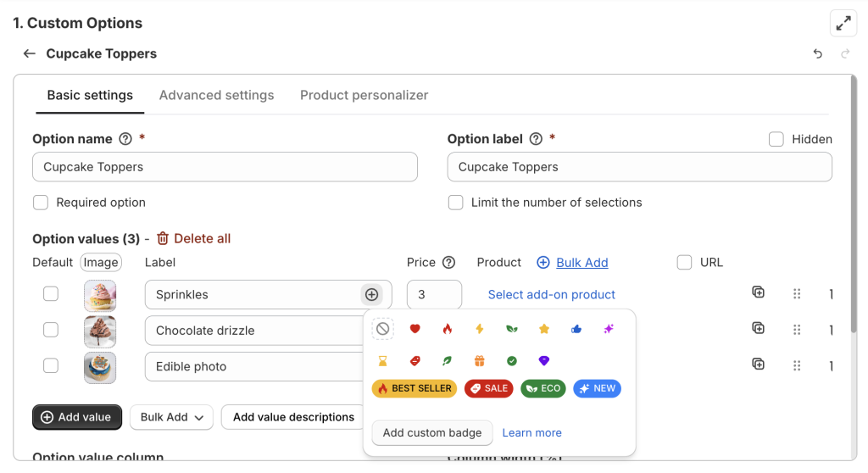Enable the Required option checkbox

tap(41, 203)
